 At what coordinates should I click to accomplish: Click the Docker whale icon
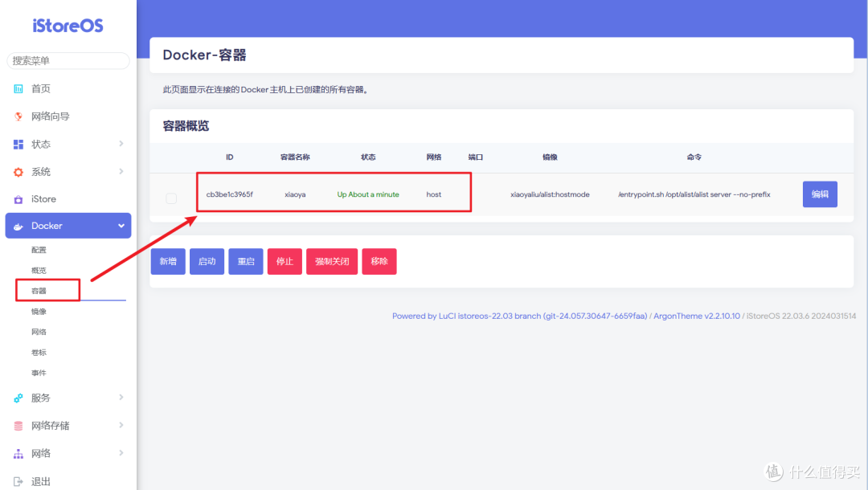pyautogui.click(x=18, y=227)
